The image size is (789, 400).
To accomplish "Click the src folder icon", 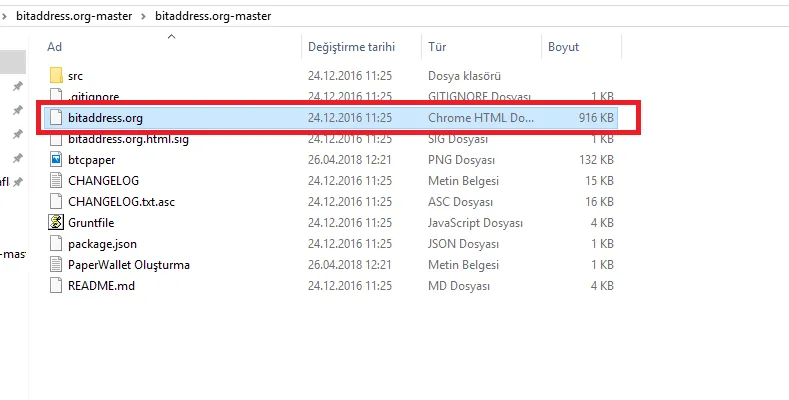I will click(56, 75).
